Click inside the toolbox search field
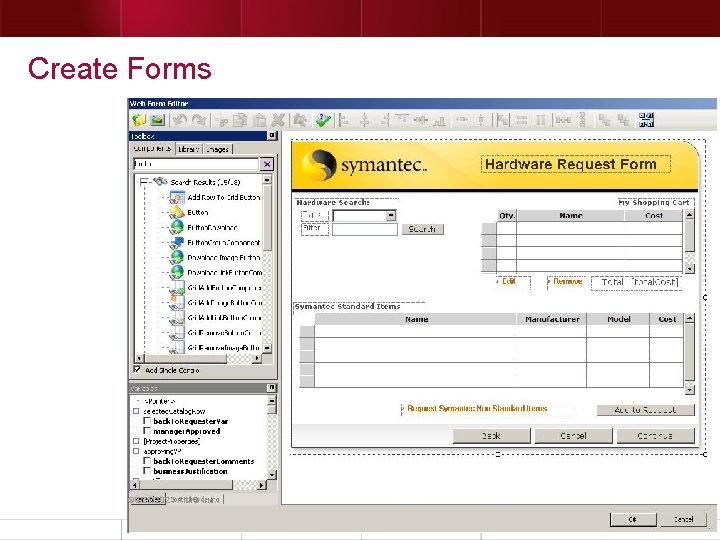 pyautogui.click(x=196, y=164)
